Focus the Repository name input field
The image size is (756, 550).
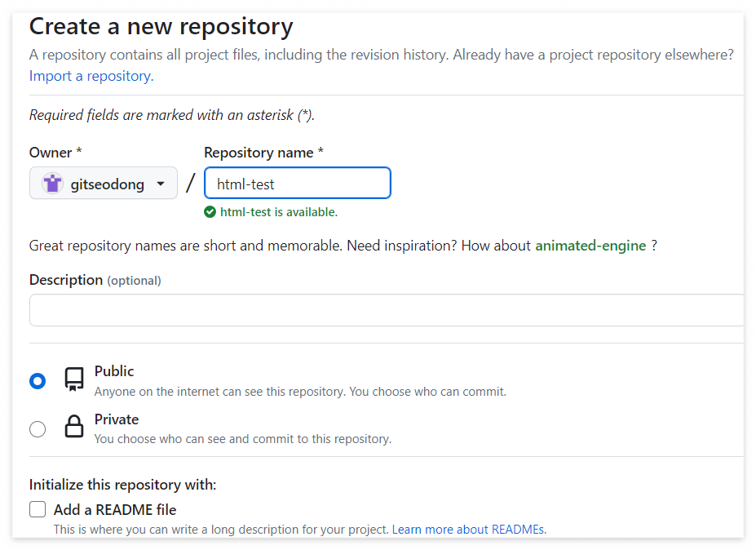pyautogui.click(x=297, y=183)
